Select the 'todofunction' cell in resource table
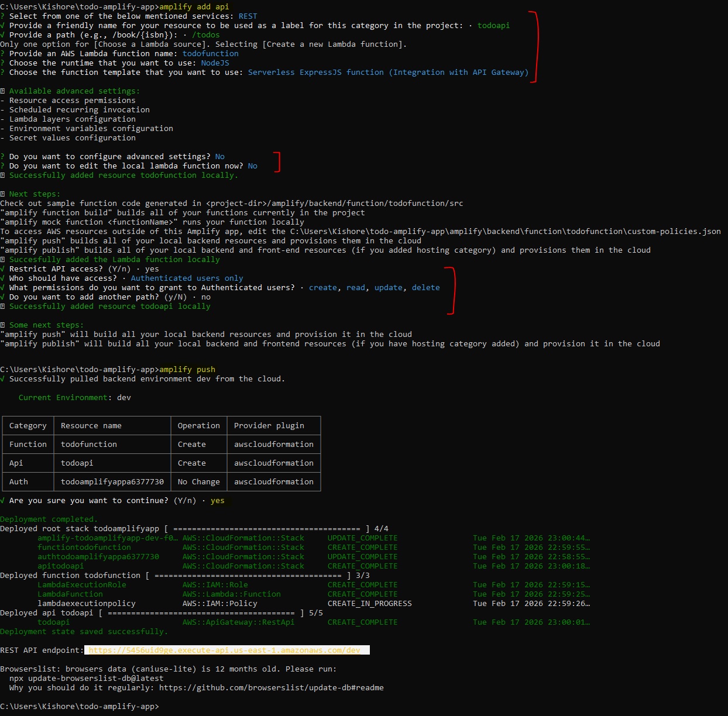This screenshot has height=716, width=728. (x=89, y=444)
